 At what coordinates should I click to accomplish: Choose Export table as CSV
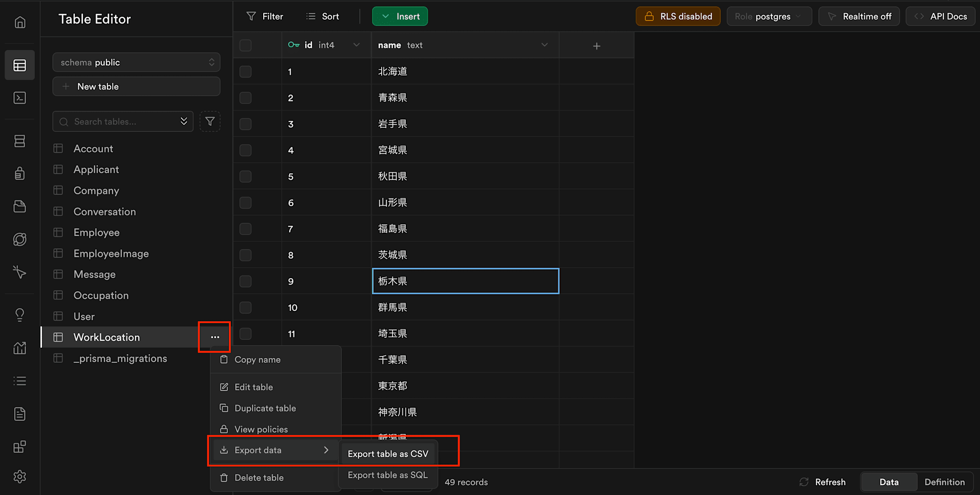[x=388, y=454]
